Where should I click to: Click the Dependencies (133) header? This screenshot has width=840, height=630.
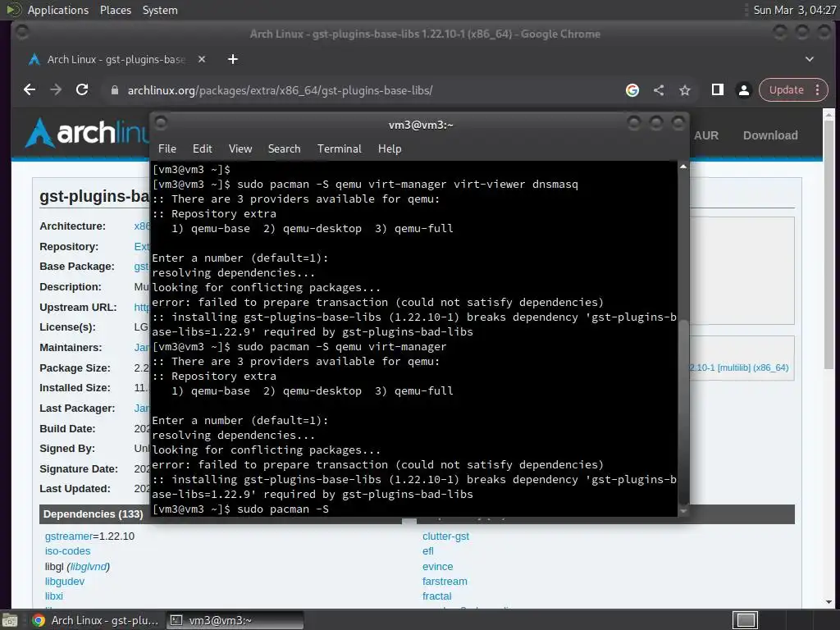point(94,514)
